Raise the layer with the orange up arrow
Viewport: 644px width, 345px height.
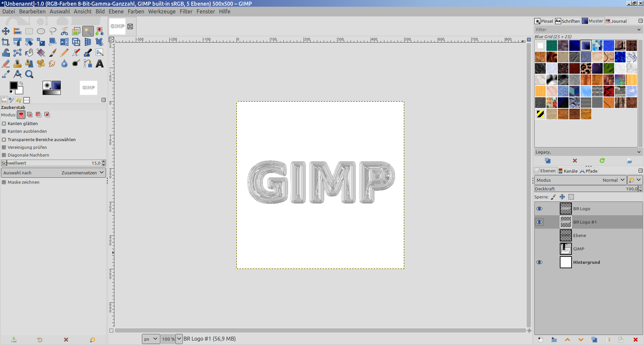click(568, 340)
